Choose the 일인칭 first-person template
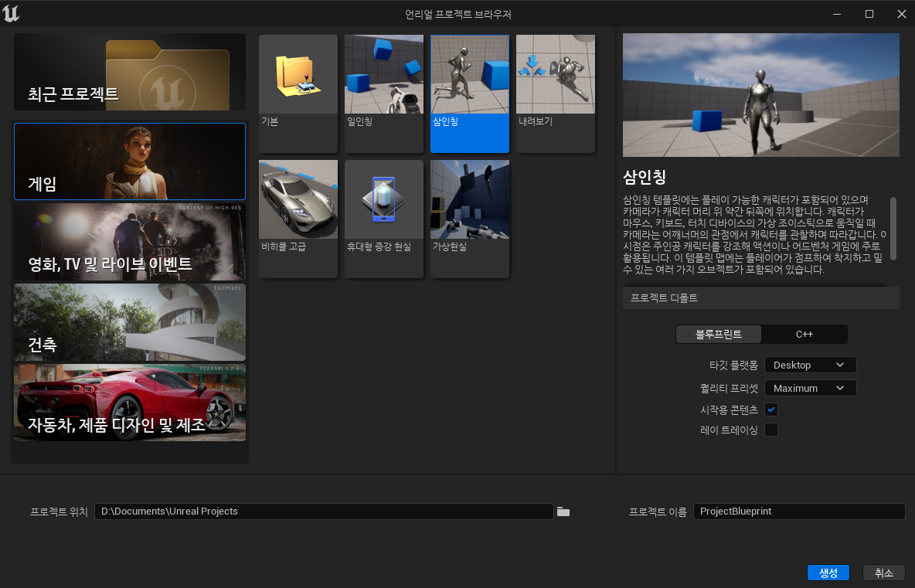915x588 pixels. point(384,93)
